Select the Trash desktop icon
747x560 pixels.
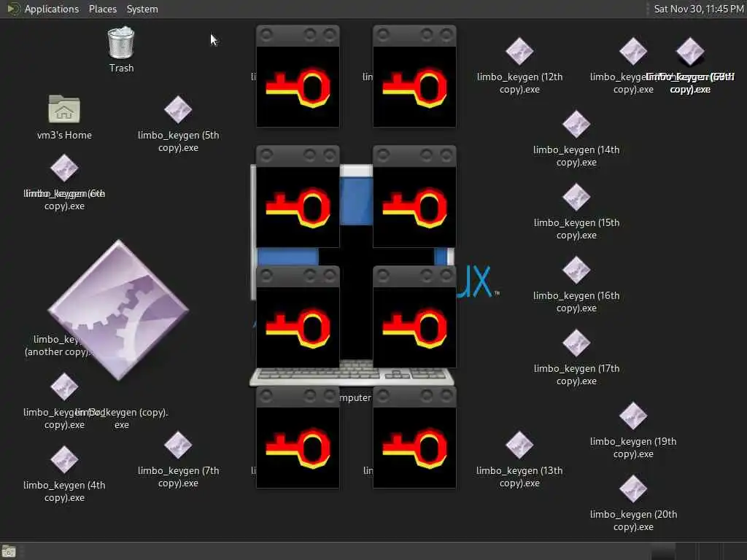click(x=121, y=43)
